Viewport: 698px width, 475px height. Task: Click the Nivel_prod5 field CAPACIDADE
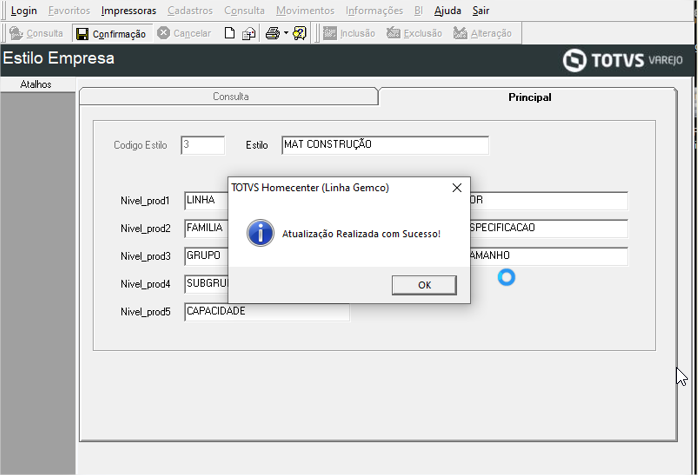267,312
